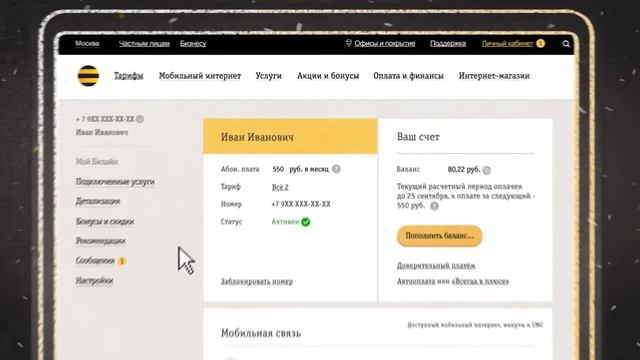Click the location pin icon near Офисы
Screen dimensions: 640x360
tap(349, 43)
